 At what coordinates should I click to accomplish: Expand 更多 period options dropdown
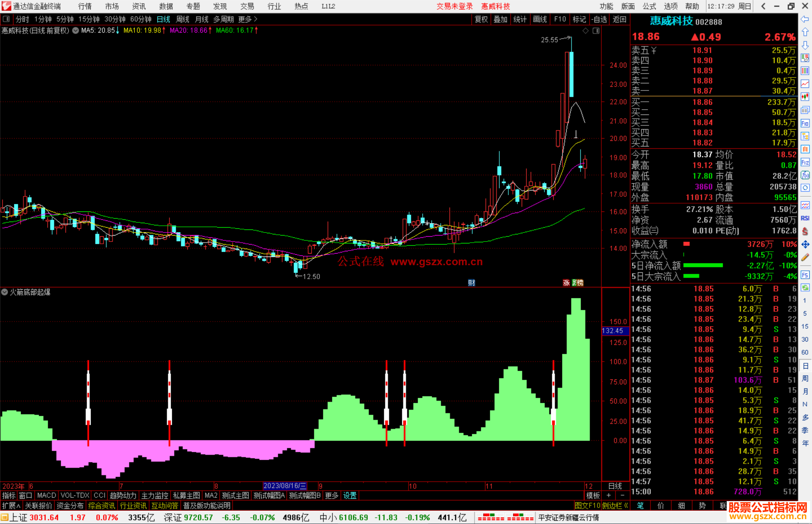(x=247, y=19)
